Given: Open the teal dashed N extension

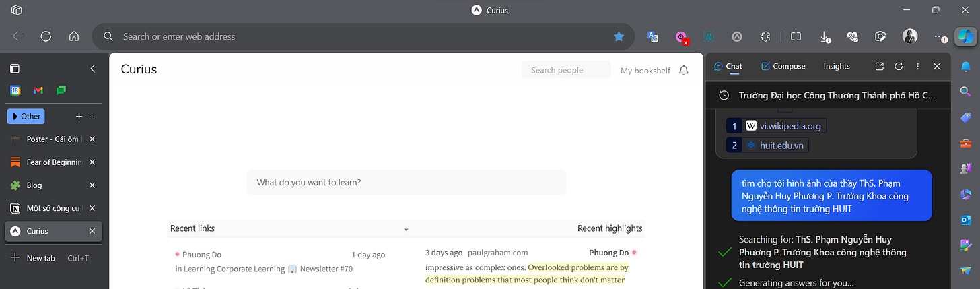Looking at the screenshot, I should tap(709, 36).
